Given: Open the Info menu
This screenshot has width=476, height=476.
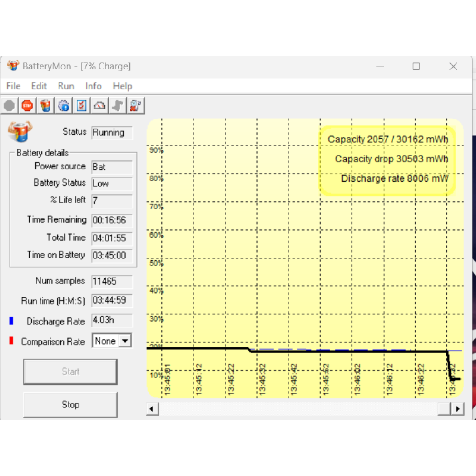Looking at the screenshot, I should point(93,86).
